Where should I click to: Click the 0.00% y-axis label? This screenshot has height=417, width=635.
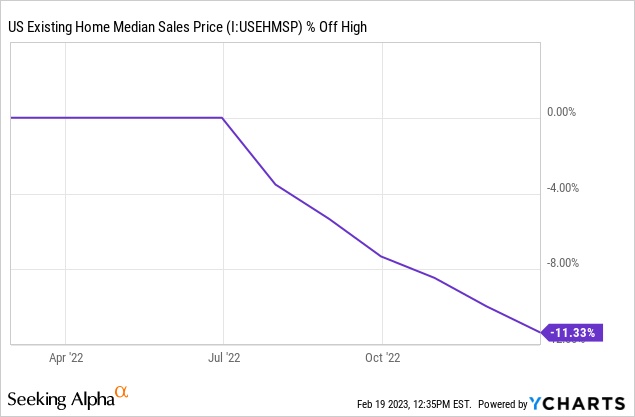pos(560,112)
